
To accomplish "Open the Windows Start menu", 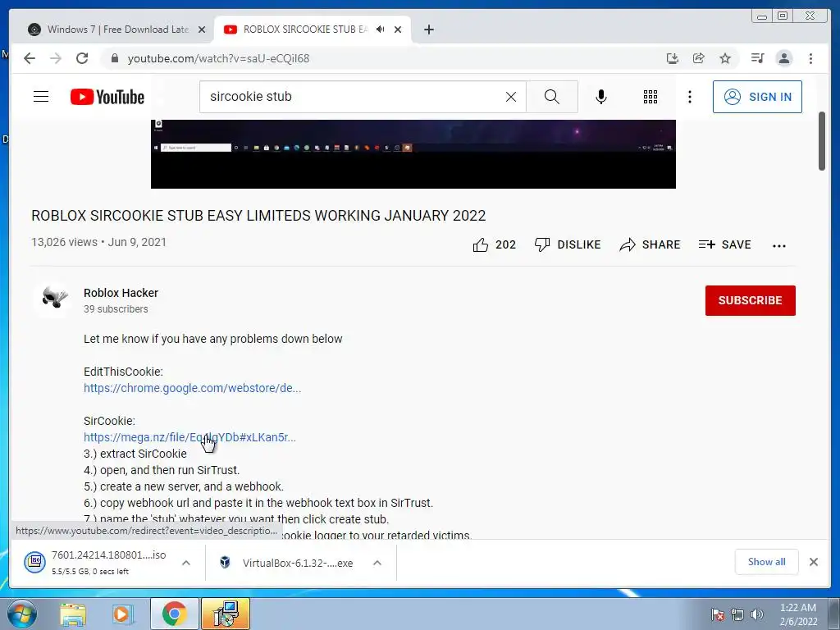I will click(x=21, y=614).
